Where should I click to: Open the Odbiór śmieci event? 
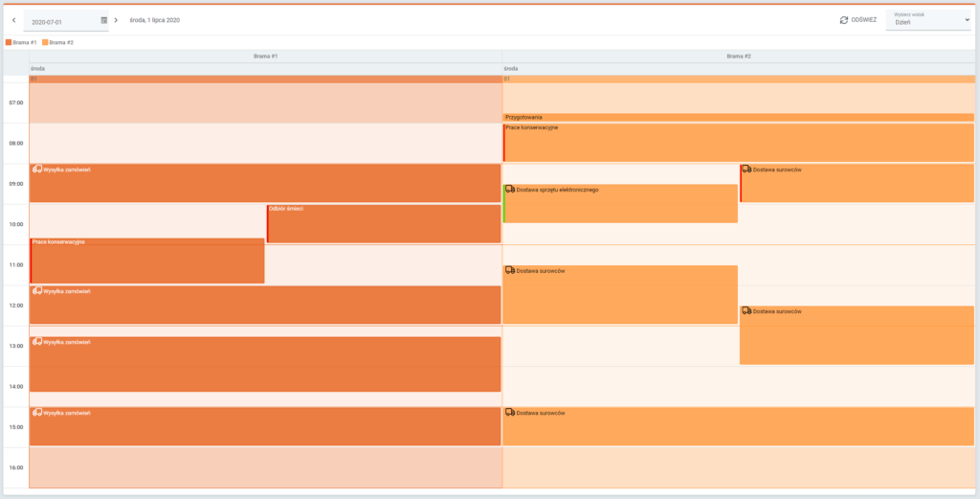coord(383,224)
